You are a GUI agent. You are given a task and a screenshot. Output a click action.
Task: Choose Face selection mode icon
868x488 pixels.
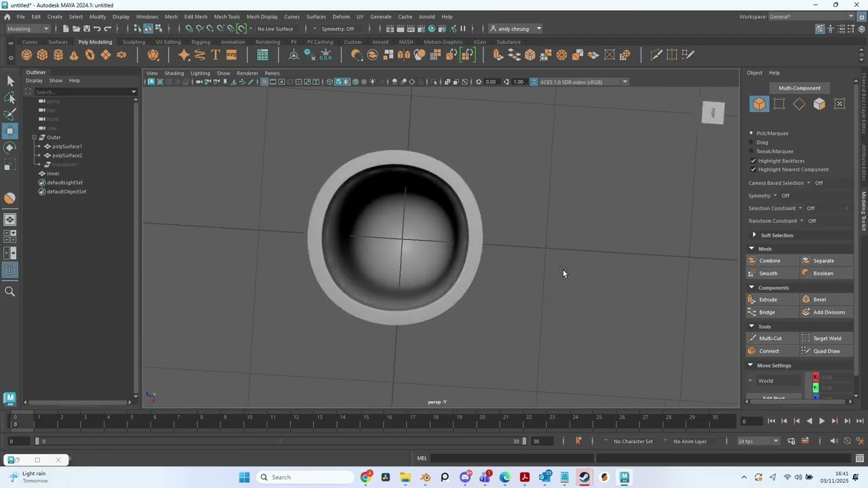[820, 104]
